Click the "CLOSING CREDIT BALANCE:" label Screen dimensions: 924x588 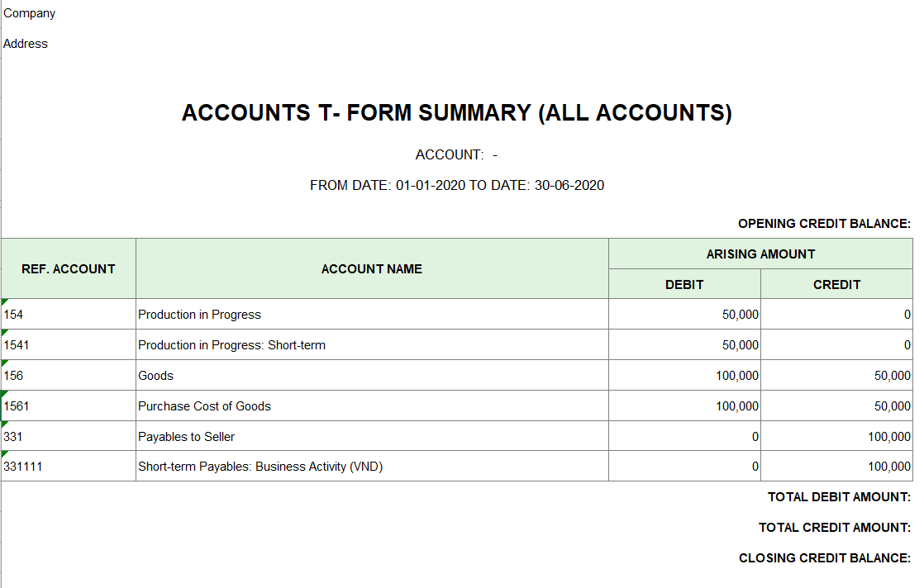824,558
